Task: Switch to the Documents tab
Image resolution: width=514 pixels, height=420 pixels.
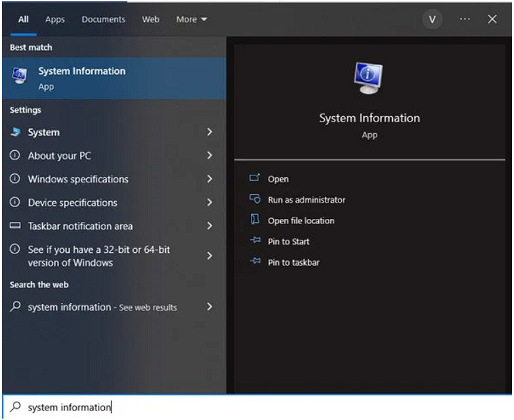Action: pyautogui.click(x=103, y=20)
